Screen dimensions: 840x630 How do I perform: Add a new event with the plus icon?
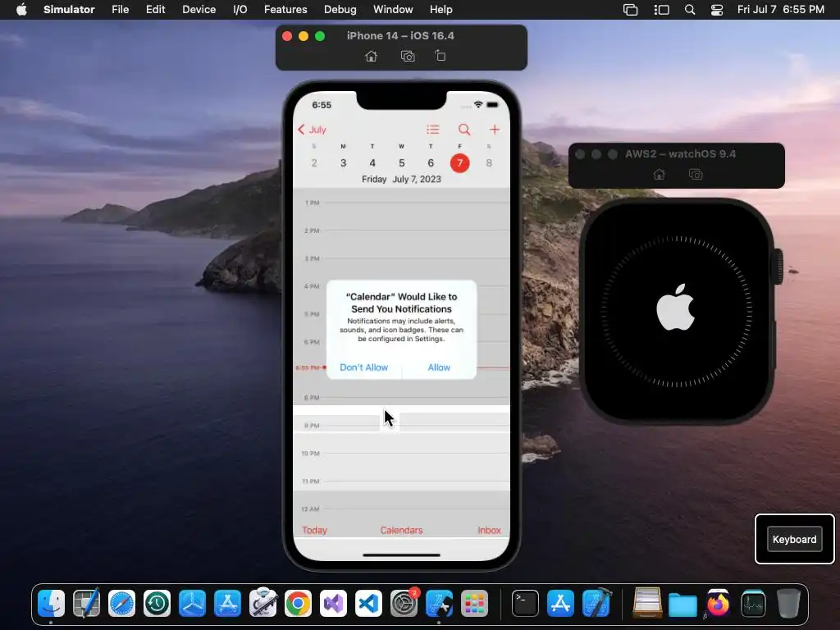click(x=495, y=130)
